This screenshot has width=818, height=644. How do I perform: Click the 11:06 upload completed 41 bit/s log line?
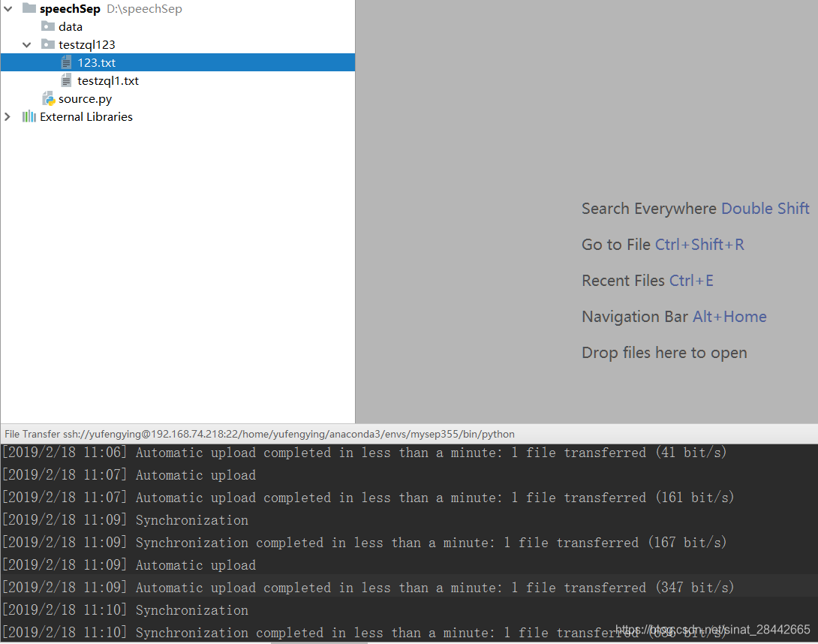click(364, 453)
